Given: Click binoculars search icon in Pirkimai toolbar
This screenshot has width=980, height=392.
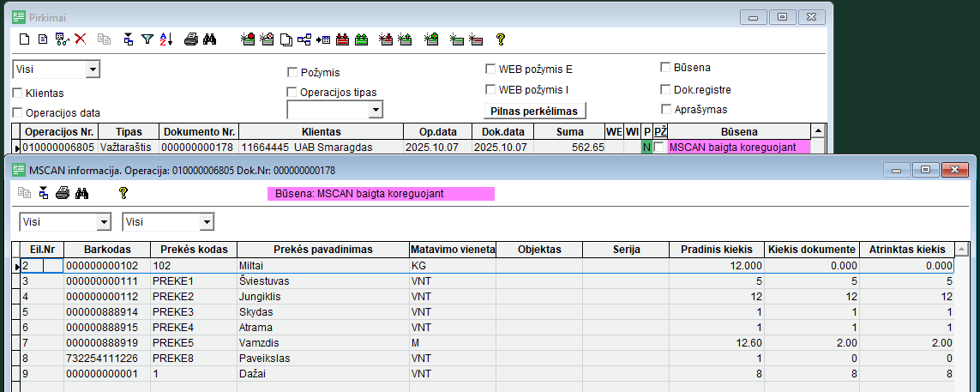Looking at the screenshot, I should click(x=209, y=39).
